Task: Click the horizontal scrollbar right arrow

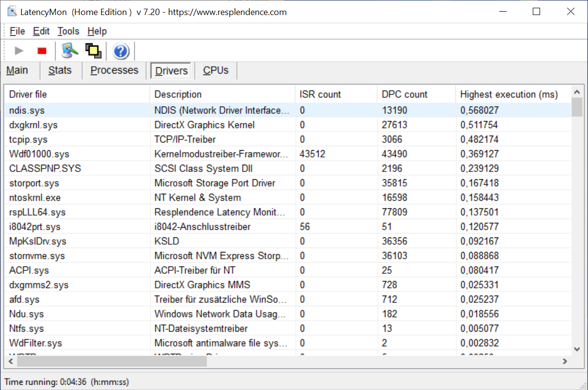Action: (565, 361)
